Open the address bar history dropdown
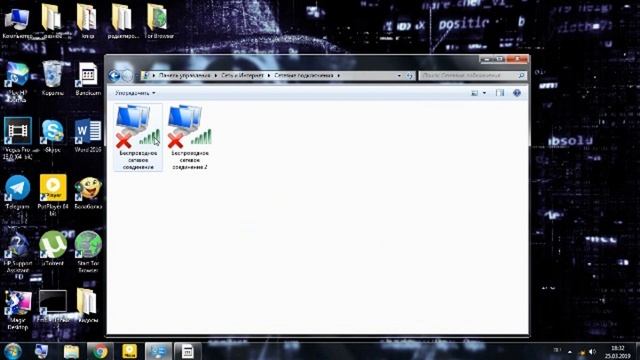Image resolution: width=640 pixels, height=360 pixels. [399, 76]
